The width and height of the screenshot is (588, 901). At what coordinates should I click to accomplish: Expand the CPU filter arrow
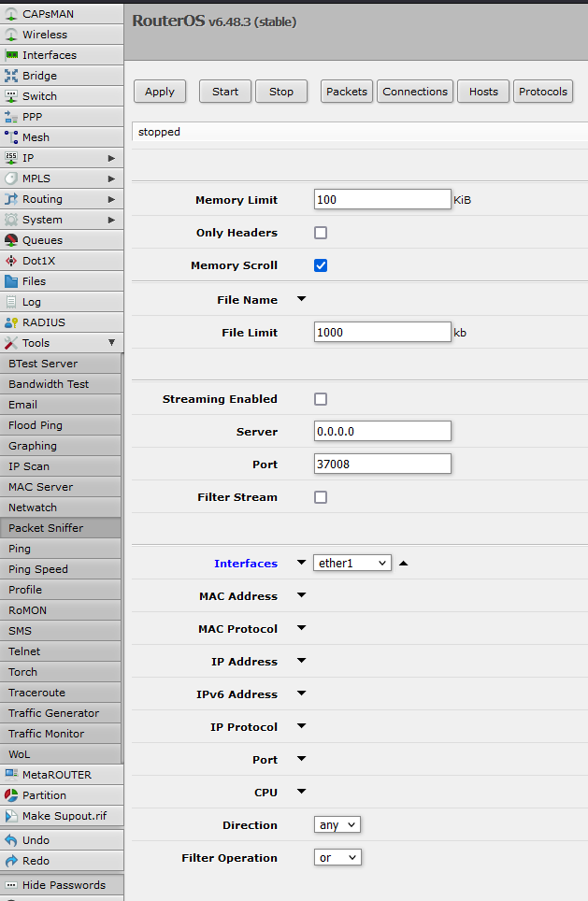(x=301, y=792)
